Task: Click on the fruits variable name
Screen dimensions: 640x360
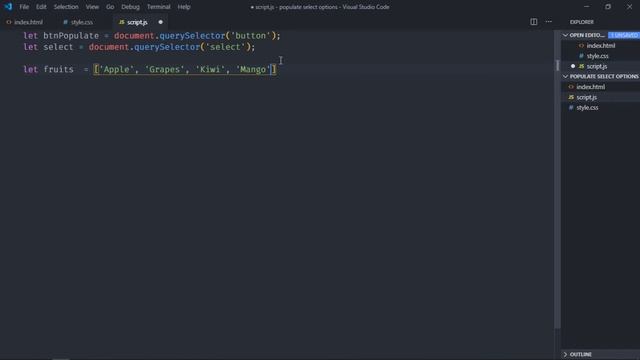Action: (58, 69)
